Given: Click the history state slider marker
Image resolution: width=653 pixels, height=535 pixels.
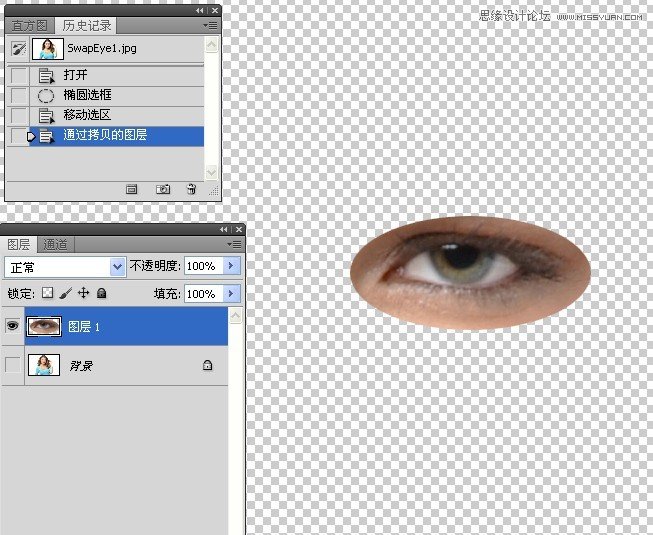Looking at the screenshot, I should [31, 136].
